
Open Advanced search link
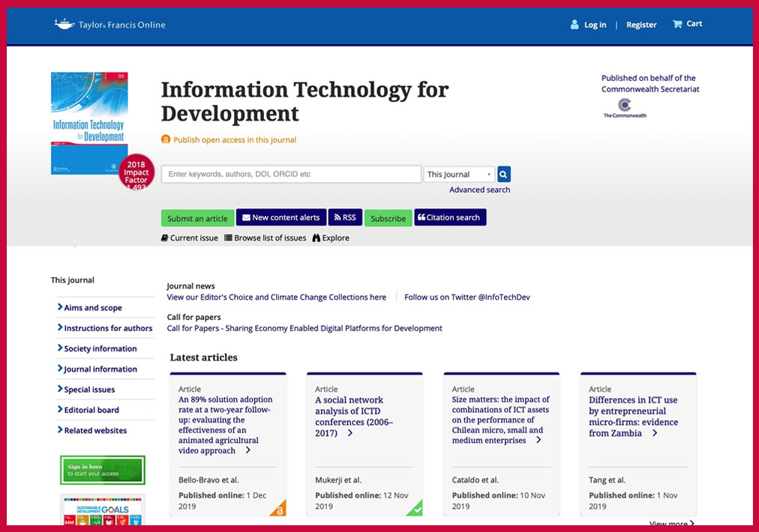click(x=480, y=190)
